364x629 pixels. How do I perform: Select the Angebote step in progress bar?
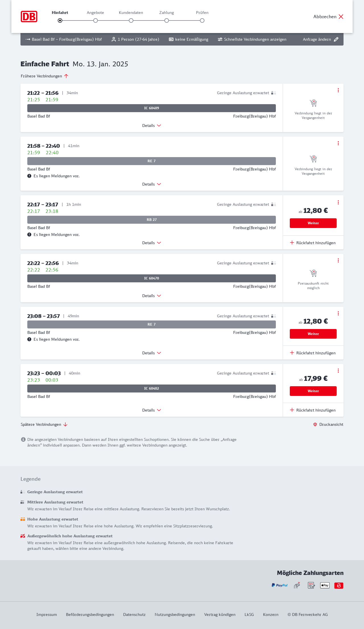coord(96,20)
